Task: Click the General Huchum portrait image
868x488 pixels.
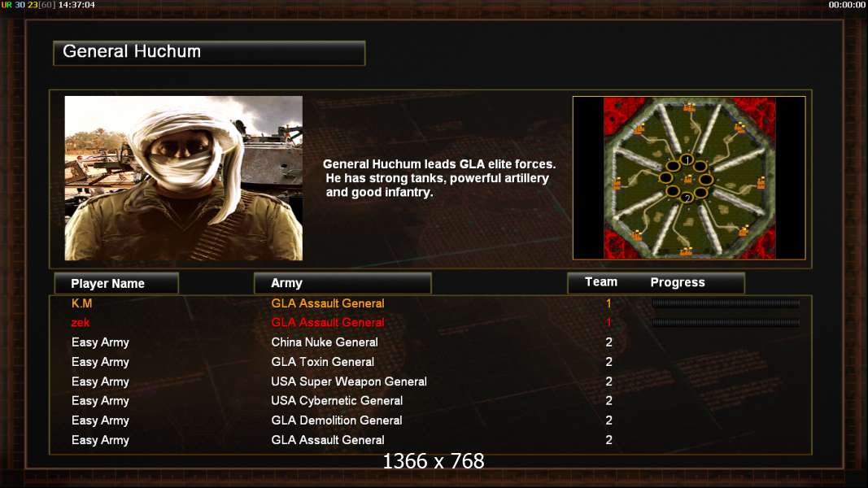Action: [x=184, y=178]
